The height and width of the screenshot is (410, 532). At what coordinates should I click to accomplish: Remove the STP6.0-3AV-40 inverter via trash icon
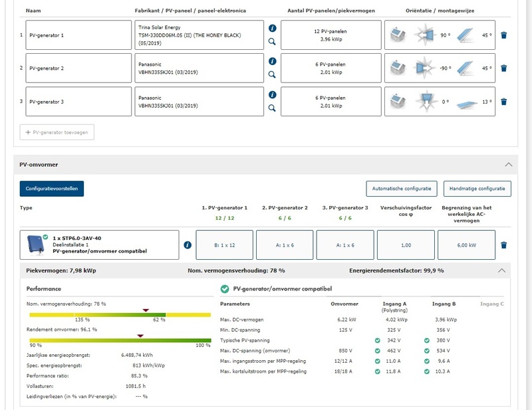click(x=504, y=245)
